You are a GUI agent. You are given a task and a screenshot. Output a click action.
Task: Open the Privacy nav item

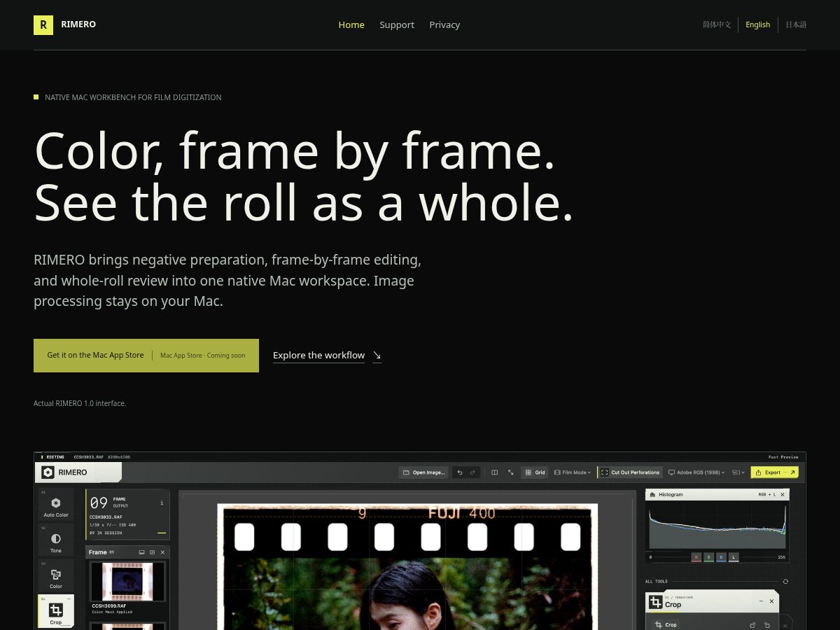444,24
